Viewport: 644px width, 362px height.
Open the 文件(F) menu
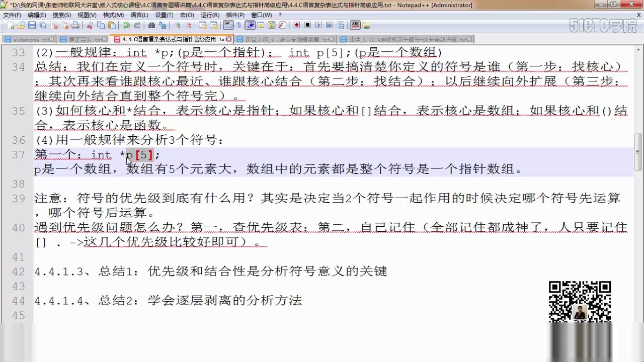point(12,15)
